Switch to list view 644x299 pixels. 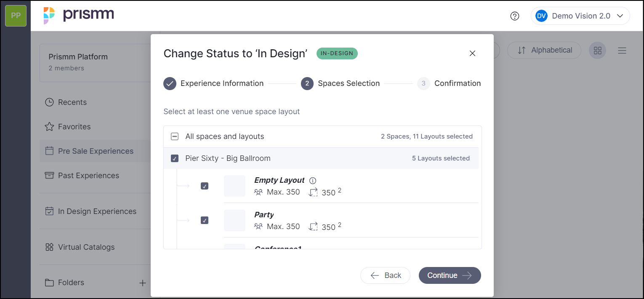tap(622, 51)
